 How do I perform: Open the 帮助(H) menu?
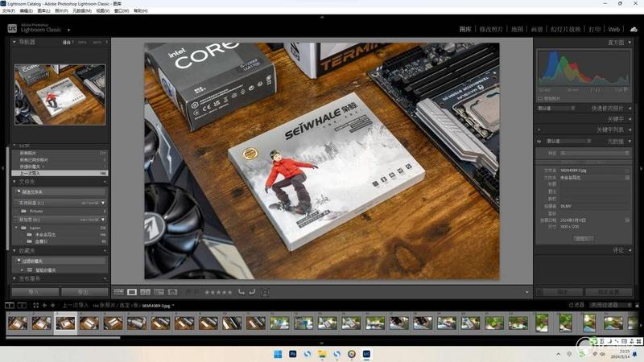(x=140, y=10)
